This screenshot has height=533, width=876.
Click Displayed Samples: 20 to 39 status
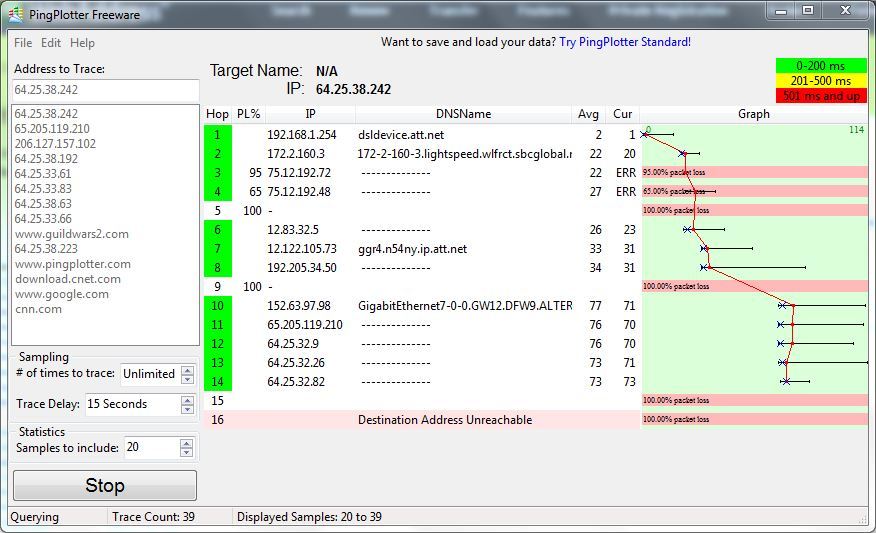click(x=309, y=517)
